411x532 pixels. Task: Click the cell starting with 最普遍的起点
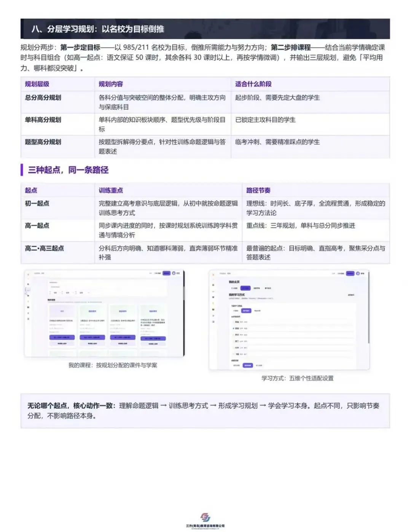click(x=315, y=253)
